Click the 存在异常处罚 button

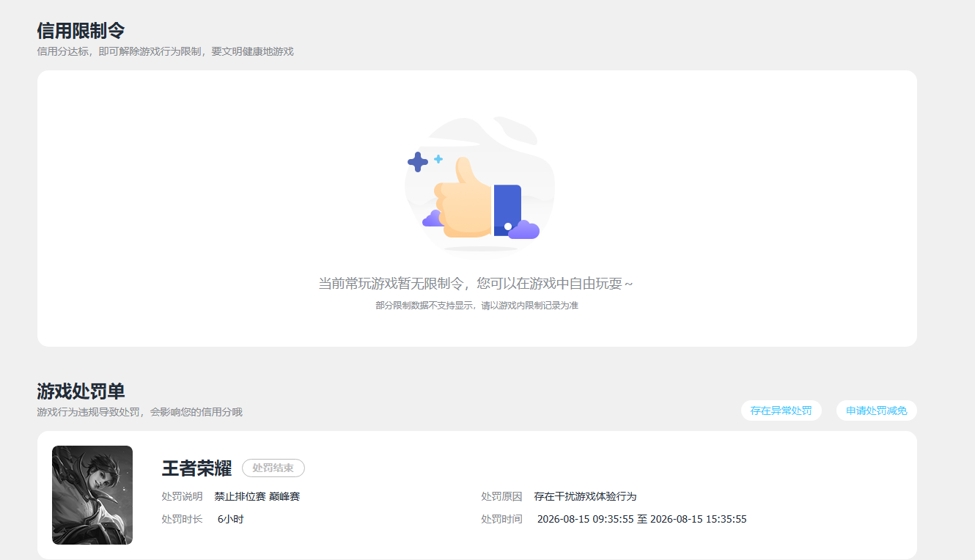pyautogui.click(x=781, y=410)
